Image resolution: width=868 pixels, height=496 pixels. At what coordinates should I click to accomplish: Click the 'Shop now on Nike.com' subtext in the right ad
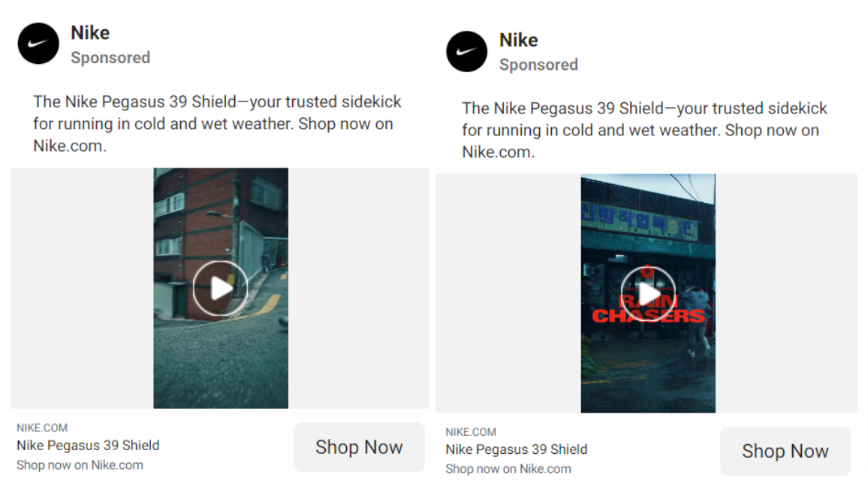coord(508,469)
